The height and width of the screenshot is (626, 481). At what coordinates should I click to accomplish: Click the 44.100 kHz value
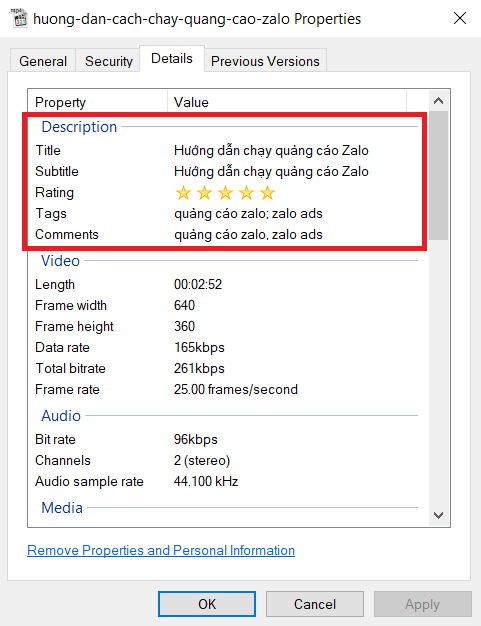point(206,481)
